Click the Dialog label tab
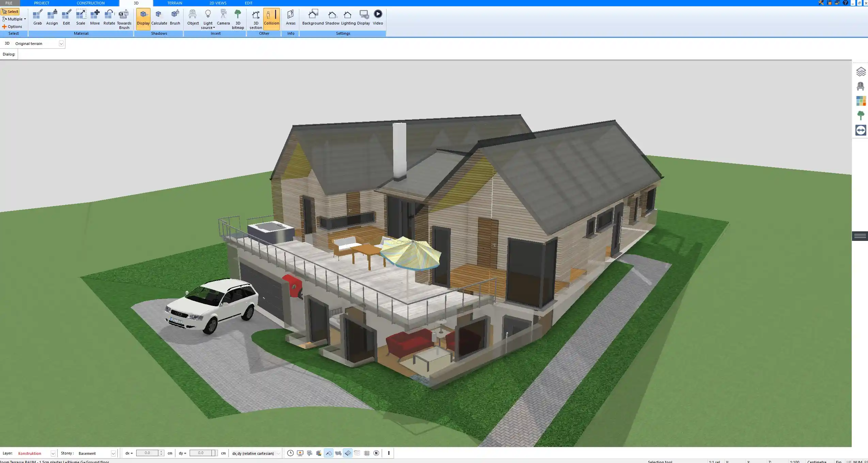The height and width of the screenshot is (463, 868). pos(9,54)
